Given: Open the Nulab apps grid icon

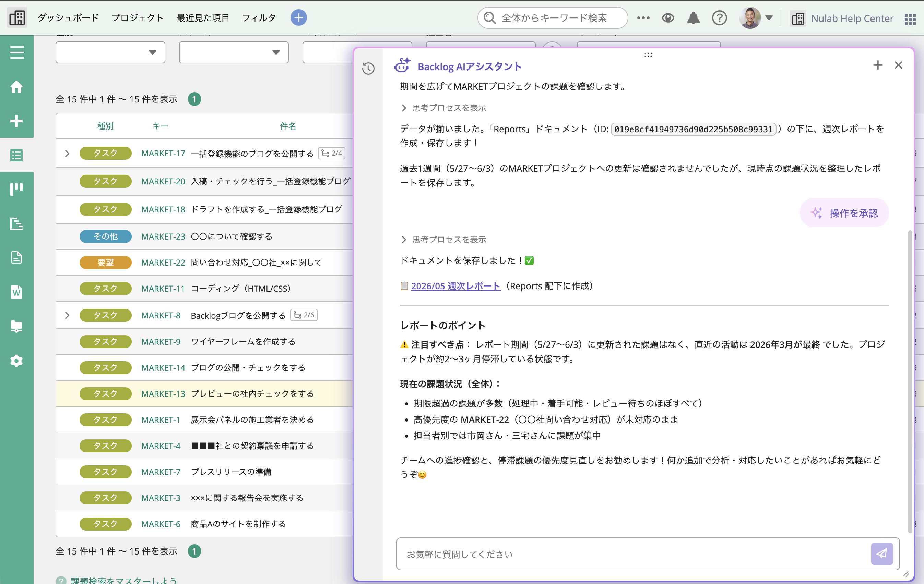Looking at the screenshot, I should tap(910, 19).
